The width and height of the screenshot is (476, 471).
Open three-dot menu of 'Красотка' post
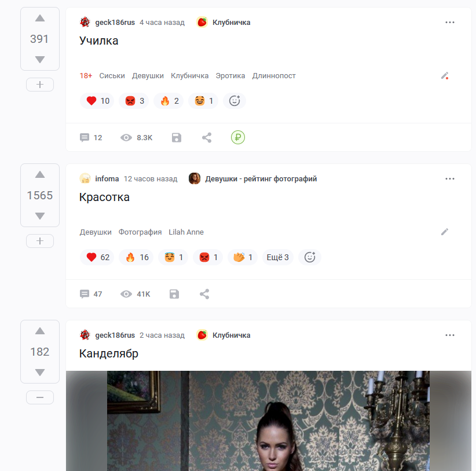point(449,178)
